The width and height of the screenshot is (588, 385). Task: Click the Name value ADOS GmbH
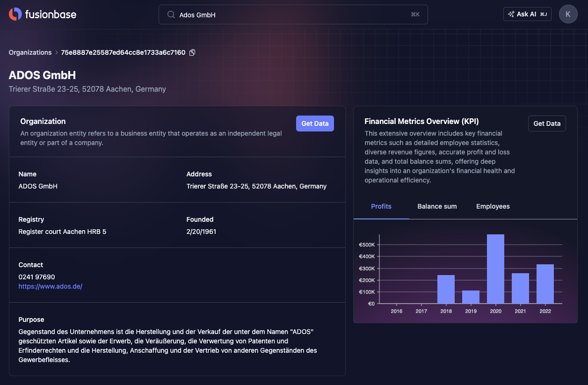tap(38, 186)
